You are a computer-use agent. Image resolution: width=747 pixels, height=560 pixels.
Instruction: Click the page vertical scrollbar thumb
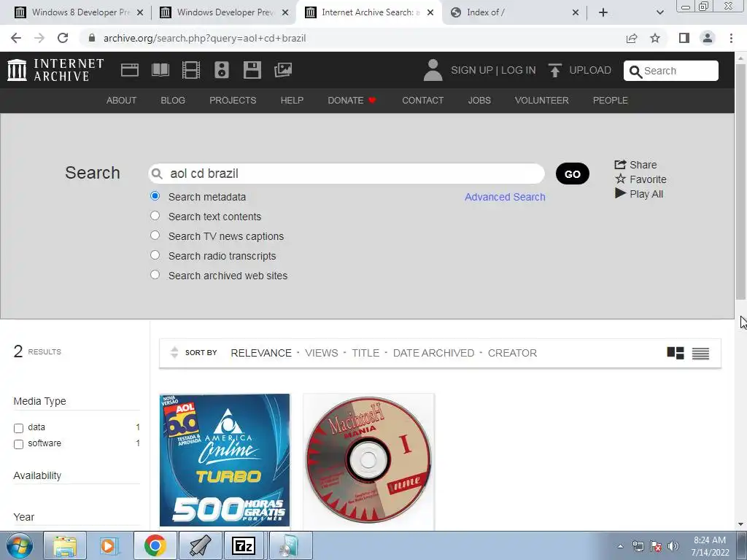(x=740, y=181)
